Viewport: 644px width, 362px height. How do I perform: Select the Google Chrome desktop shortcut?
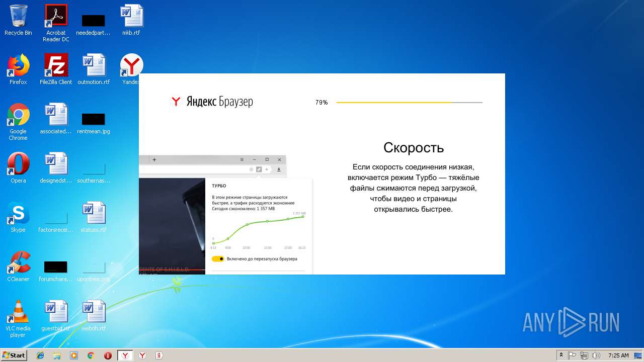(18, 122)
